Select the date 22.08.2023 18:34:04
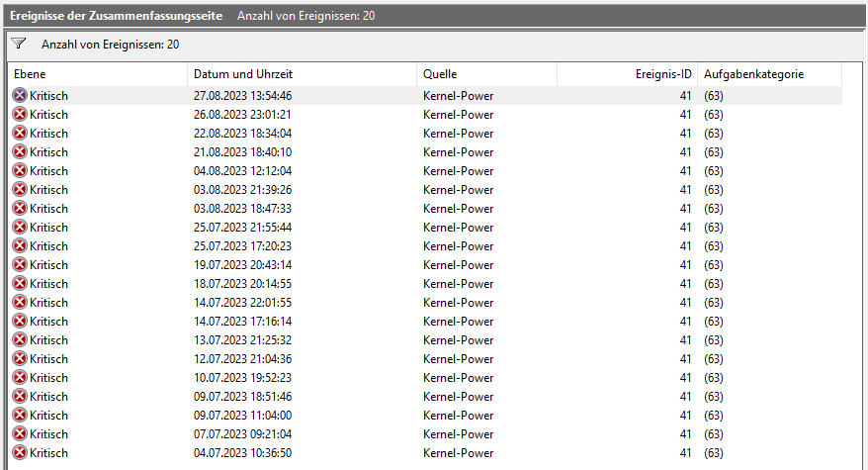 point(242,134)
